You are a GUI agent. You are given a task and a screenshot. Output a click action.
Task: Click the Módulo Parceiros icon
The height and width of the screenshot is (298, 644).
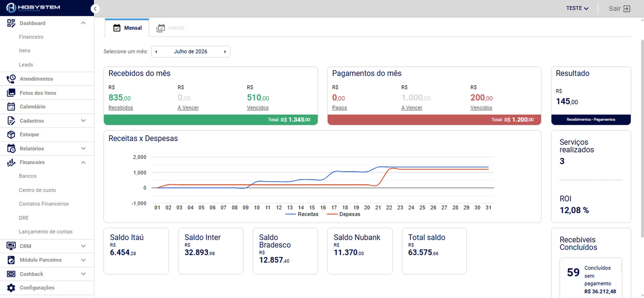point(11,260)
